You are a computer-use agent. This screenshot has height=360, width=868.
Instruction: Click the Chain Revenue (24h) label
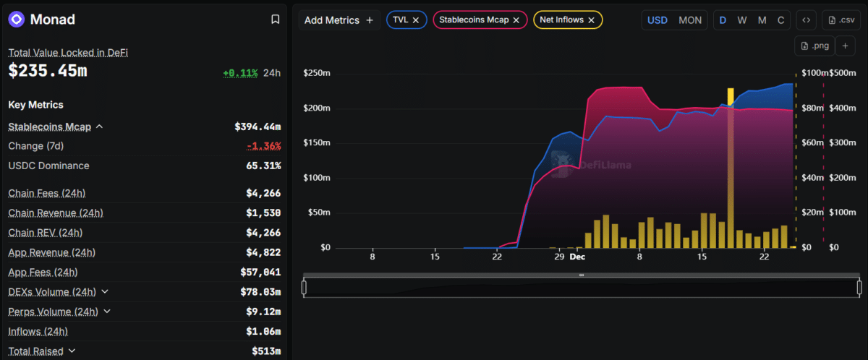[x=56, y=213]
